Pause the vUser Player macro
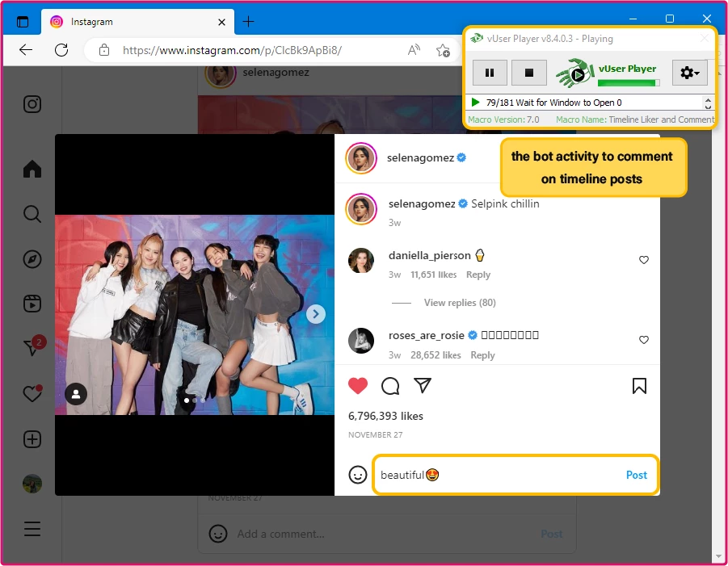The height and width of the screenshot is (566, 728). [490, 73]
